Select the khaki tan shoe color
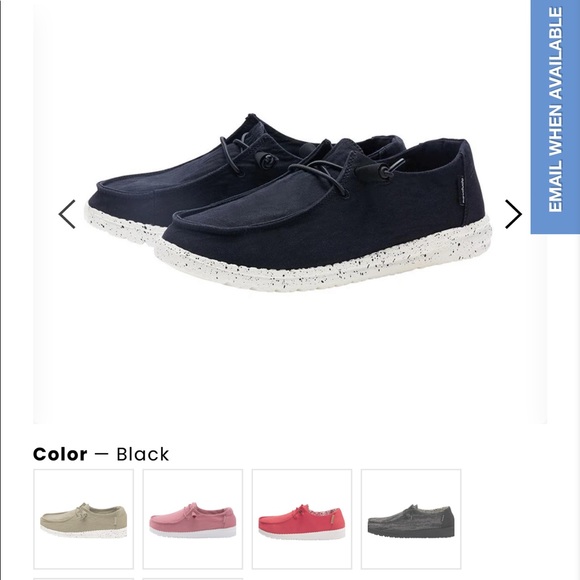The width and height of the screenshot is (580, 580). (x=84, y=519)
